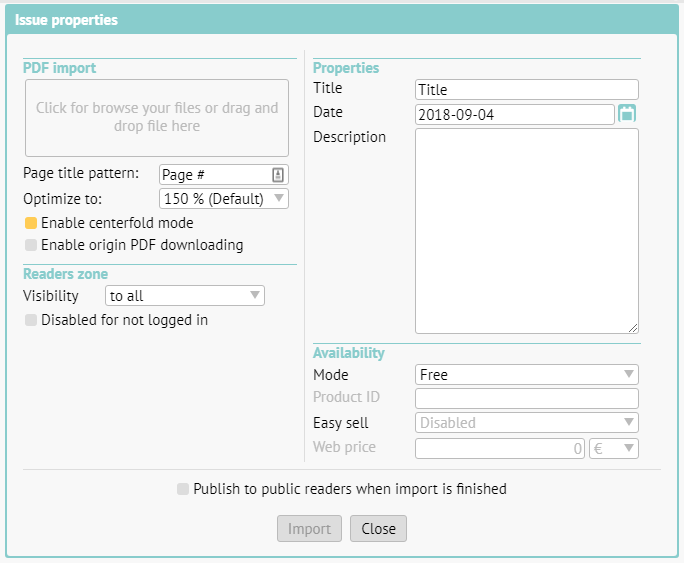Click into the Date text field

point(514,115)
